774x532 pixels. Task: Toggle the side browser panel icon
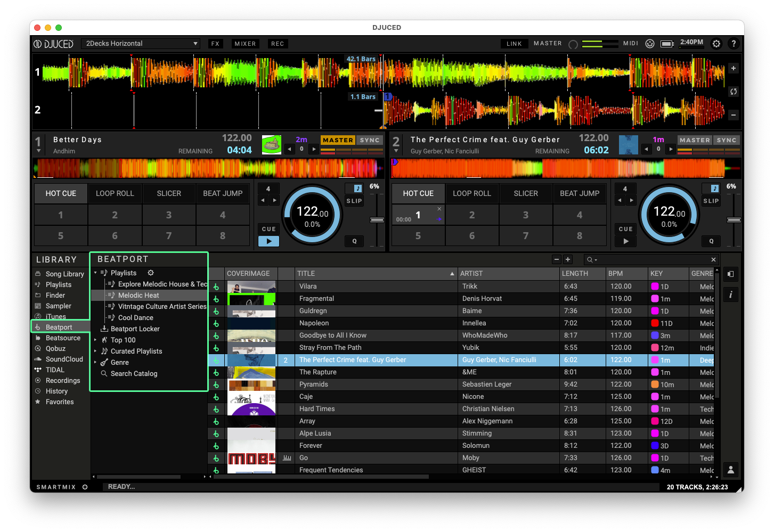click(x=730, y=274)
